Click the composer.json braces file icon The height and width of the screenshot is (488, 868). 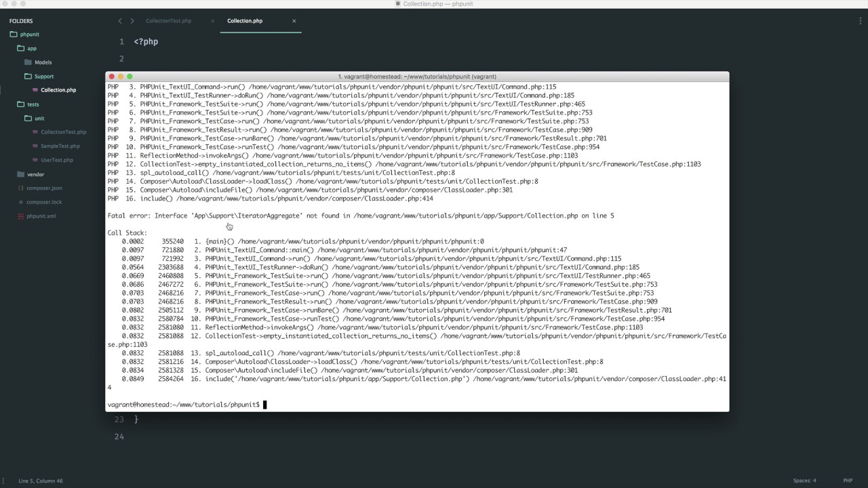20,188
